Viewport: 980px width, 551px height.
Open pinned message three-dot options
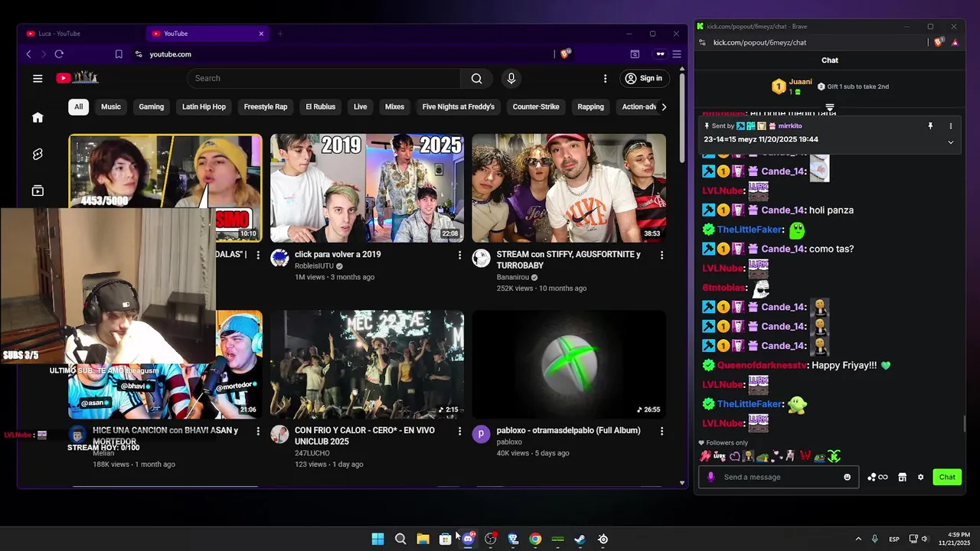(x=951, y=126)
